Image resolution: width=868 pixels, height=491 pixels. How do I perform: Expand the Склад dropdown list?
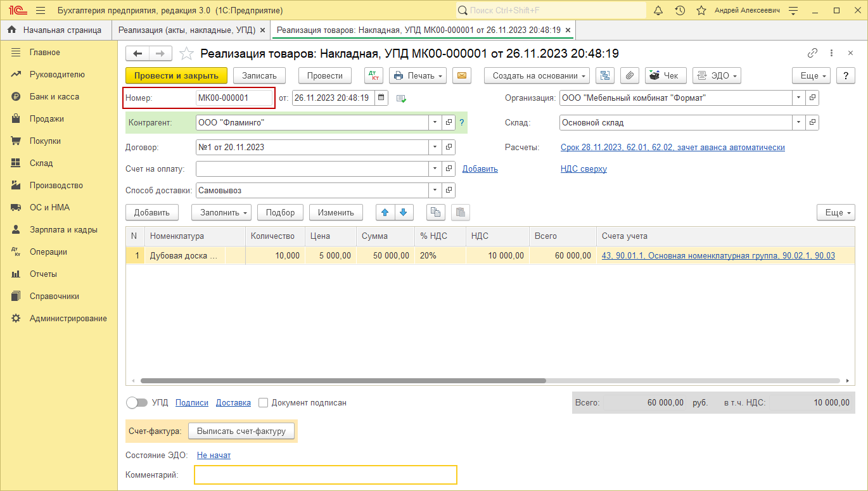799,122
